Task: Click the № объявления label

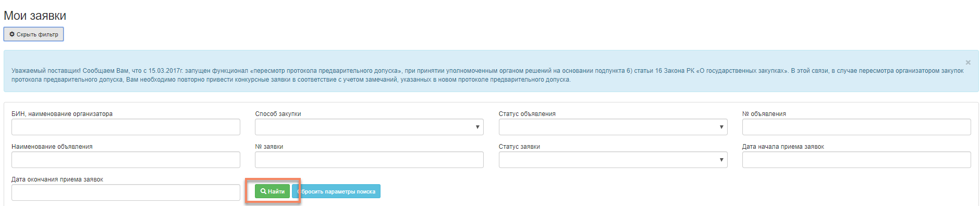Action: coord(764,114)
